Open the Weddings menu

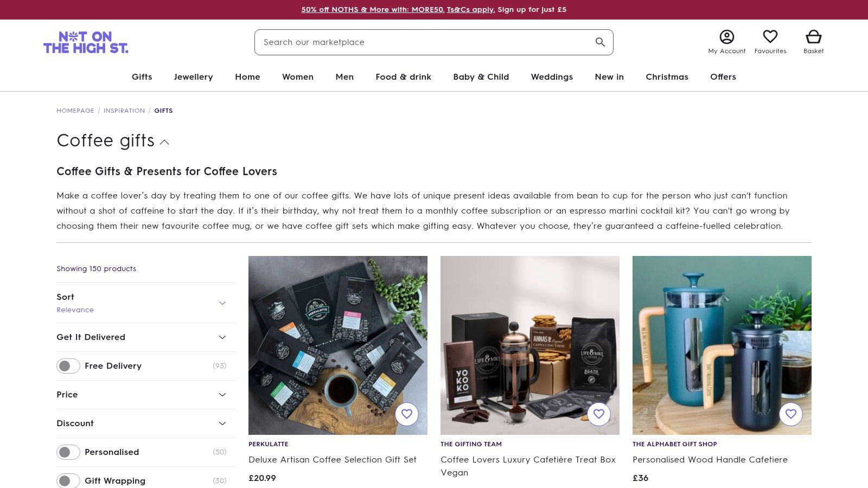[552, 77]
